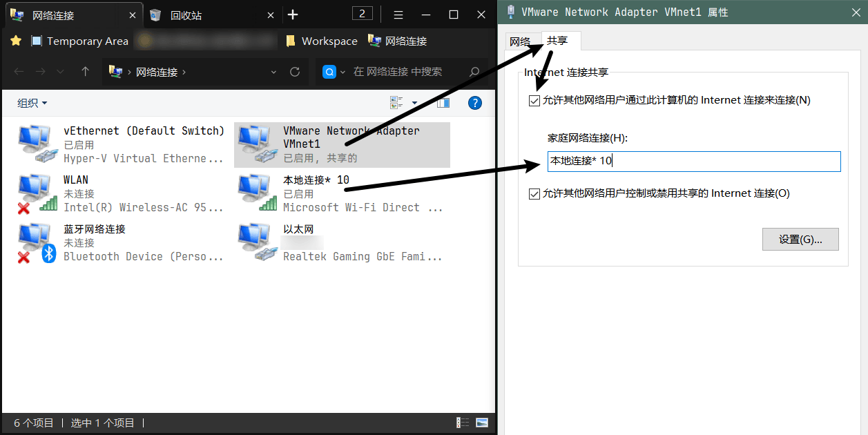
Task: Click status text 6 个项目
Action: point(34,423)
